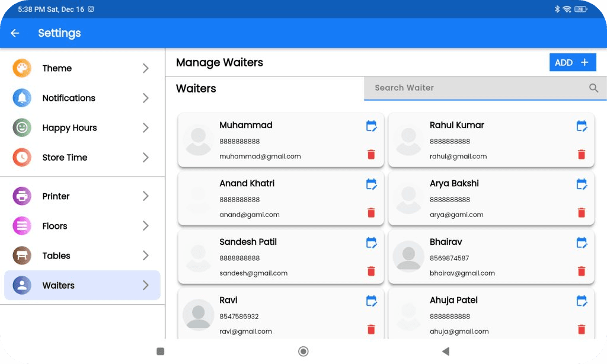The height and width of the screenshot is (364, 607).
Task: Expand the Theme settings chevron
Action: click(146, 68)
